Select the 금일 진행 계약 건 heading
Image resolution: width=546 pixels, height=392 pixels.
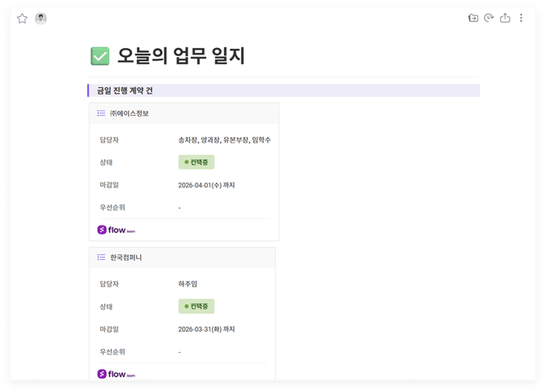click(125, 90)
